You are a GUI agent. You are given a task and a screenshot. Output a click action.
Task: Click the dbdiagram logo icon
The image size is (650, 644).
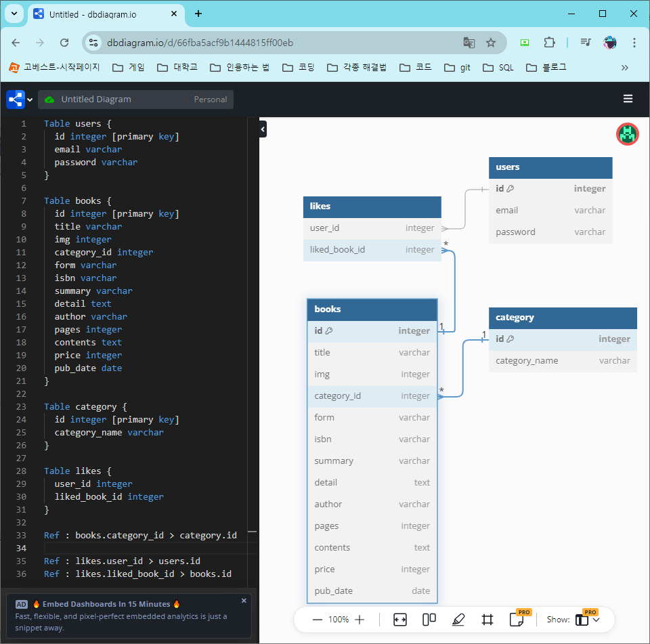coord(16,100)
